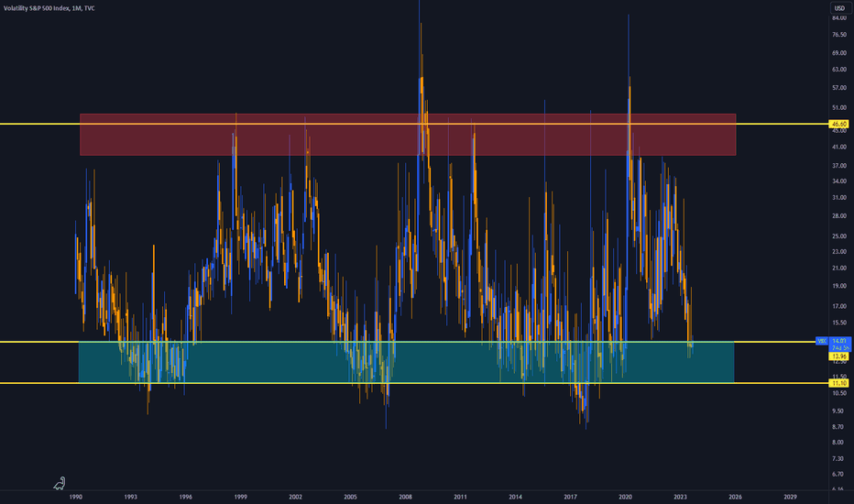The image size is (854, 504).
Task: Select the 11.10 yellow price label
Action: pos(839,383)
